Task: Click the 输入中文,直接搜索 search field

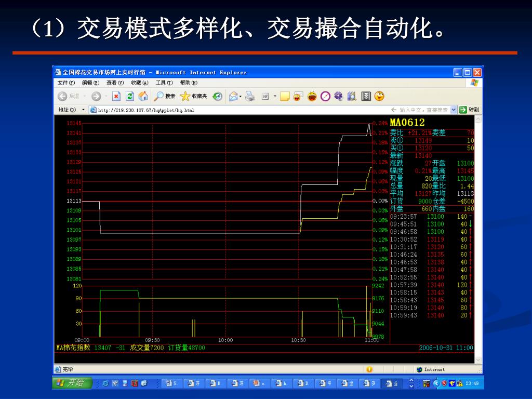Action: pos(423,110)
